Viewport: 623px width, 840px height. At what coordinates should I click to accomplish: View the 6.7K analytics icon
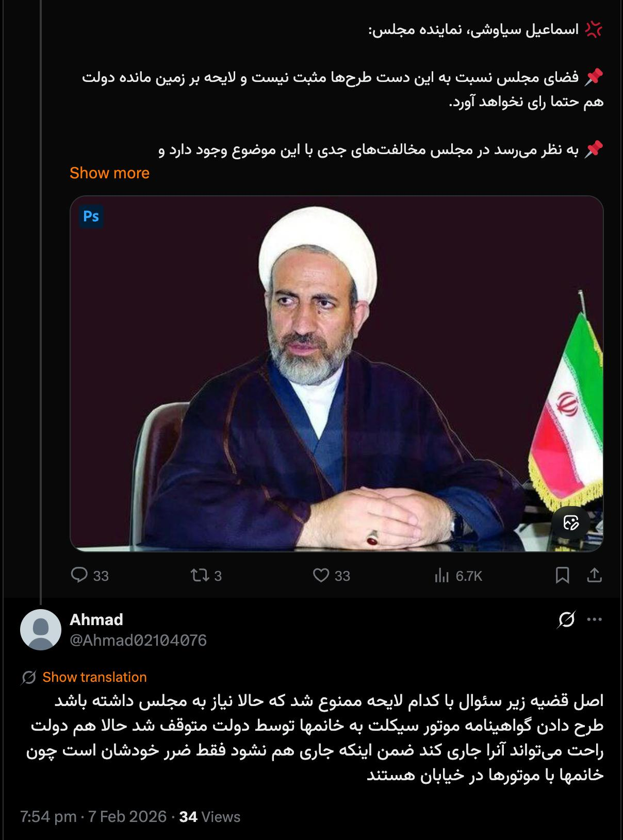coord(442,575)
